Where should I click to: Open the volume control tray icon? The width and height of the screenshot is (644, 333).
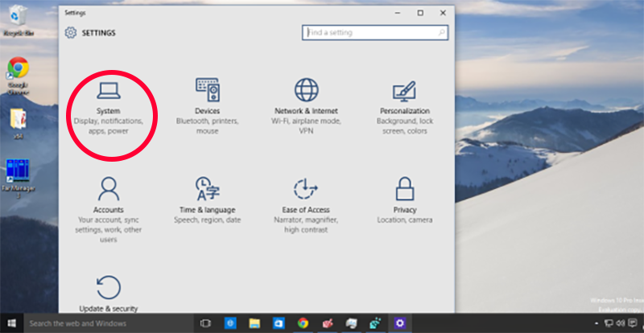point(621,323)
